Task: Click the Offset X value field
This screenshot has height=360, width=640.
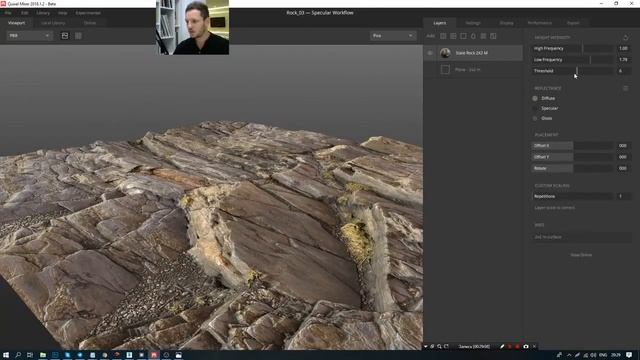Action: tap(623, 145)
